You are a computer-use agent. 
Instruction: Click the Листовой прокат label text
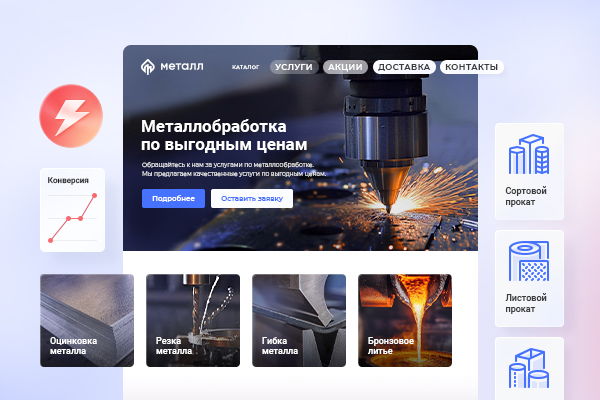pyautogui.click(x=528, y=303)
